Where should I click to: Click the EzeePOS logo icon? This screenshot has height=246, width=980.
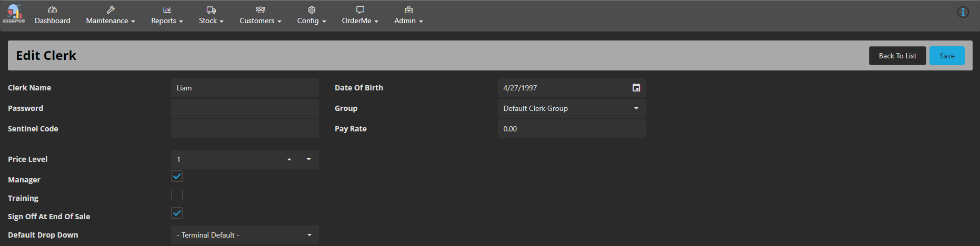(x=14, y=13)
